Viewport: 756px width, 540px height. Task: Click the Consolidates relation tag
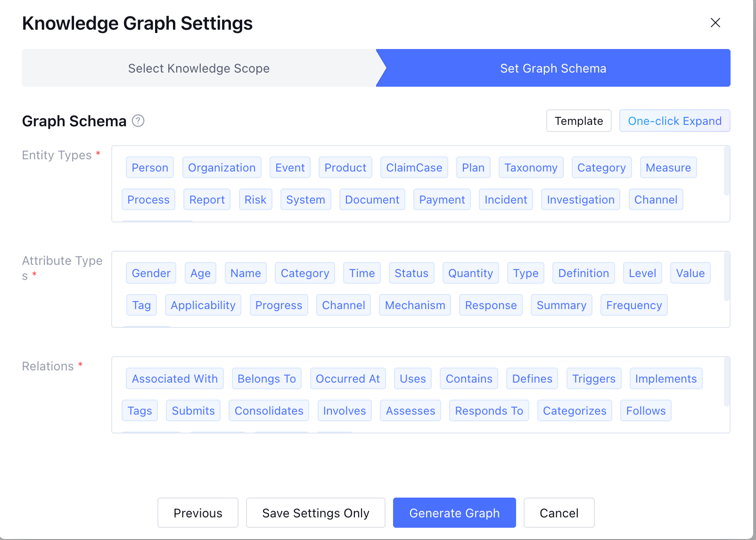point(269,411)
